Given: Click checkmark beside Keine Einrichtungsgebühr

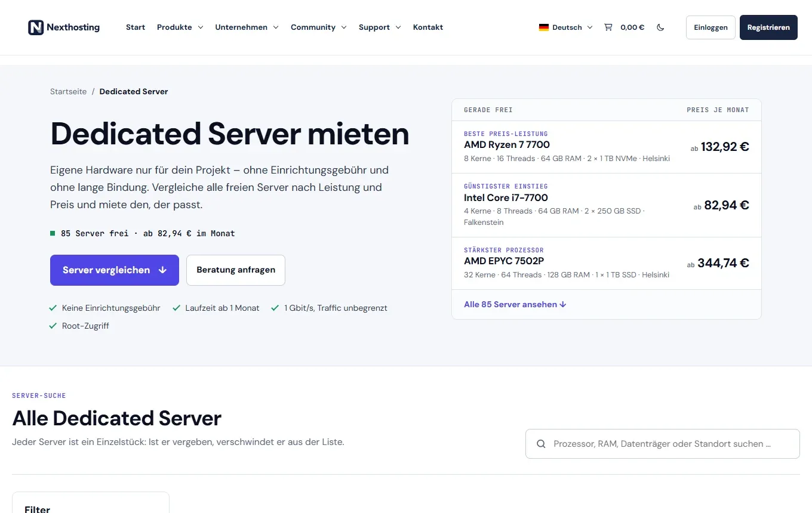Looking at the screenshot, I should (x=53, y=308).
